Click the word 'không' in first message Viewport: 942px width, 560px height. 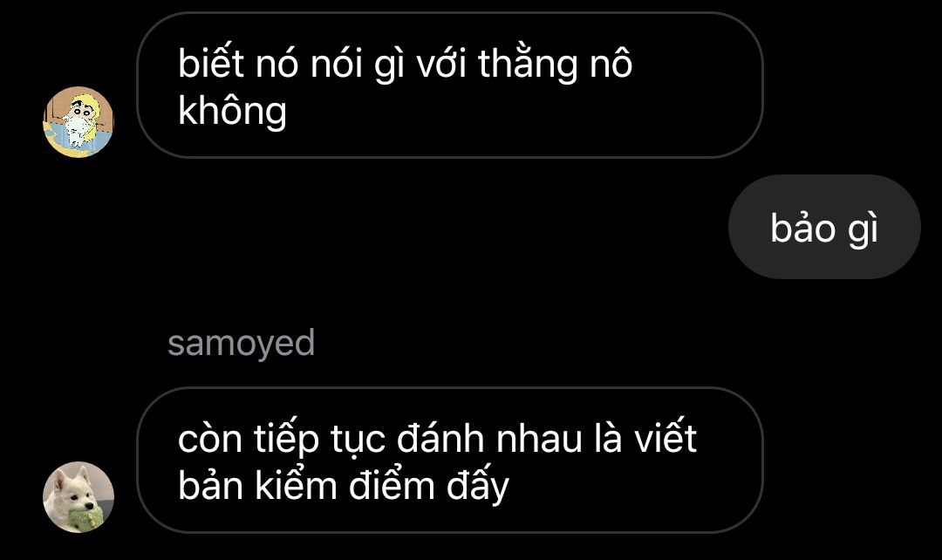pos(233,113)
